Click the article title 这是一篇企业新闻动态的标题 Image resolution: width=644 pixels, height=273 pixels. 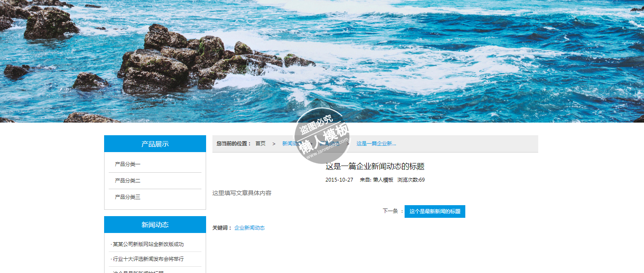(x=375, y=166)
